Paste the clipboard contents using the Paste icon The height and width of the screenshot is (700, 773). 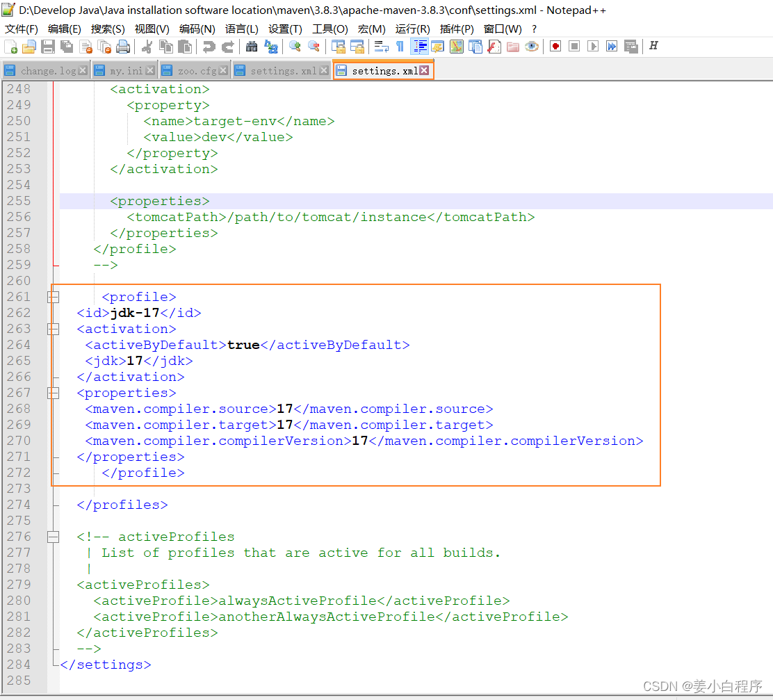(184, 47)
